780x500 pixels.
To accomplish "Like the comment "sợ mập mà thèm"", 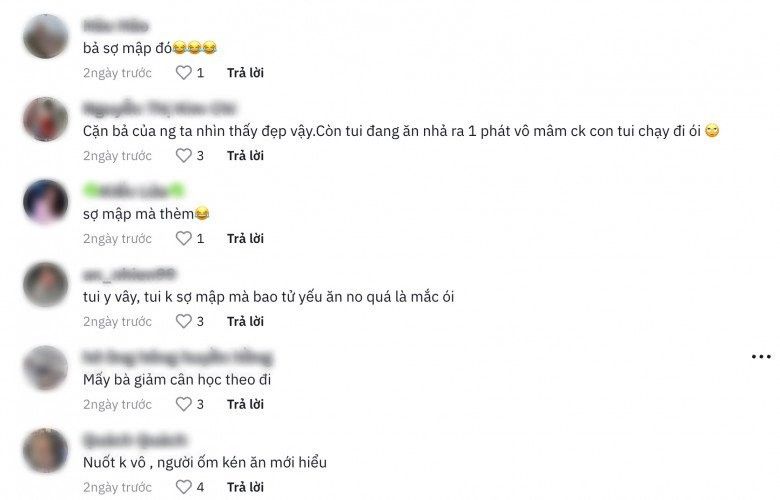I will click(184, 238).
